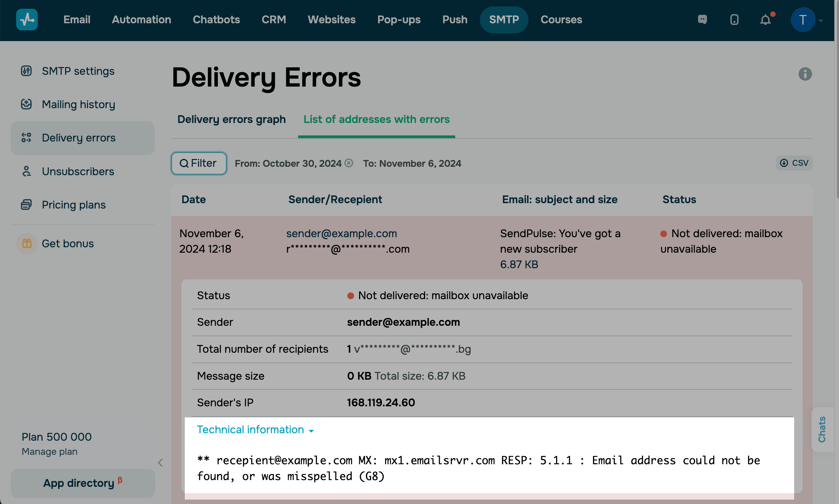Image resolution: width=839 pixels, height=504 pixels.
Task: Click the SendPulse logo icon
Action: [x=27, y=19]
